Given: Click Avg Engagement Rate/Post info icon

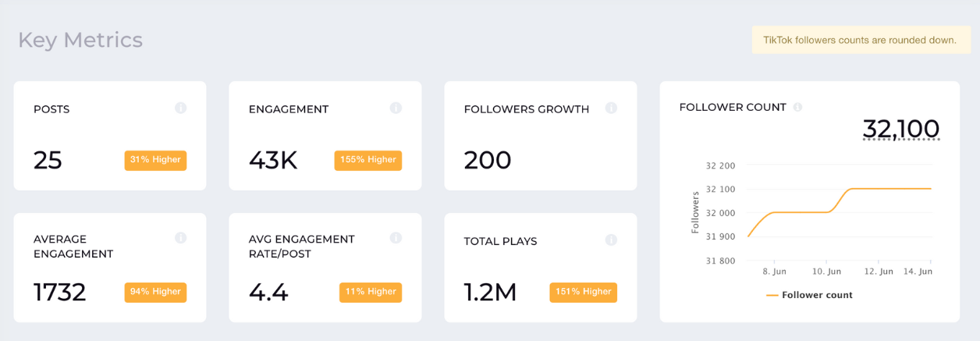Looking at the screenshot, I should coord(396,237).
